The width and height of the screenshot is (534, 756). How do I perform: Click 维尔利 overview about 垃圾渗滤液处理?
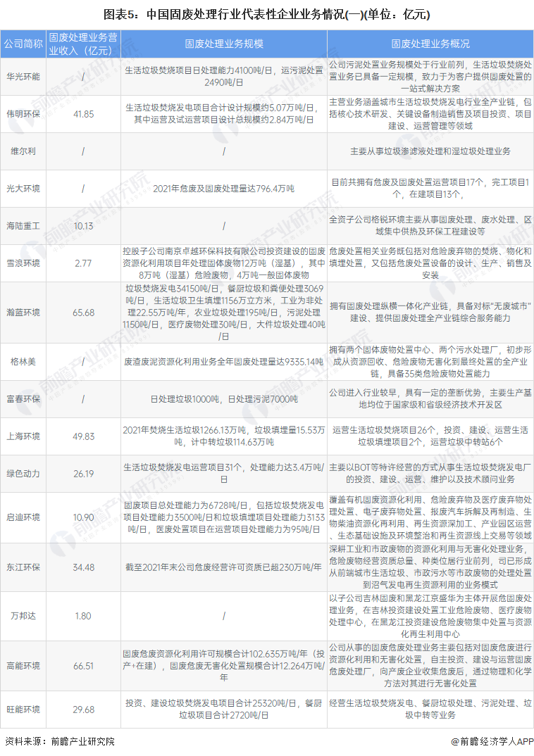click(x=430, y=151)
